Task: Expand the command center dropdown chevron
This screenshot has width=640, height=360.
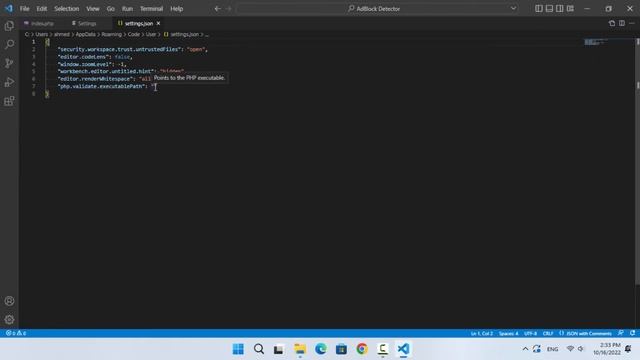Action: (513, 9)
